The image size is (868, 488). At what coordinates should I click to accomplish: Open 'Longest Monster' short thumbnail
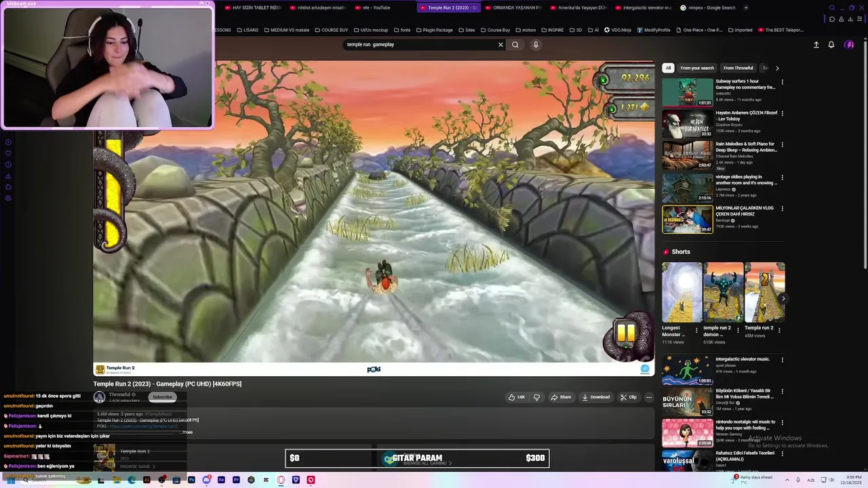[x=682, y=292]
